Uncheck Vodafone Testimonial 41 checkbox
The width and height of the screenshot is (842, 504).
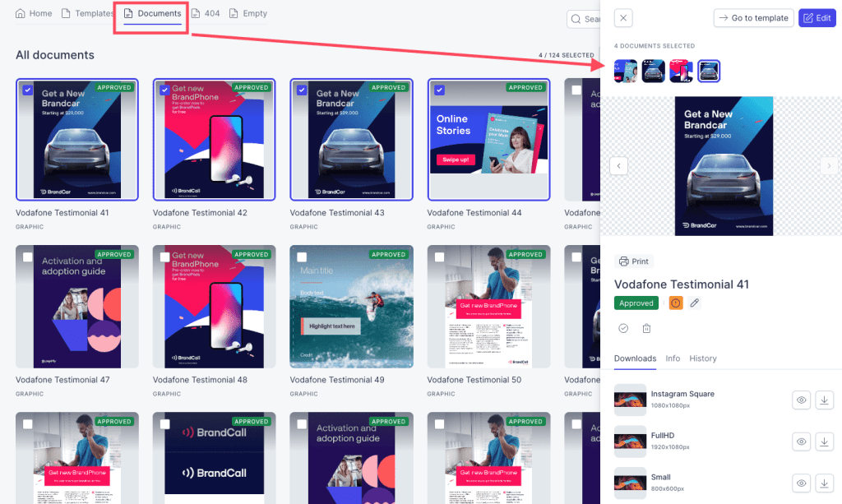[27, 90]
